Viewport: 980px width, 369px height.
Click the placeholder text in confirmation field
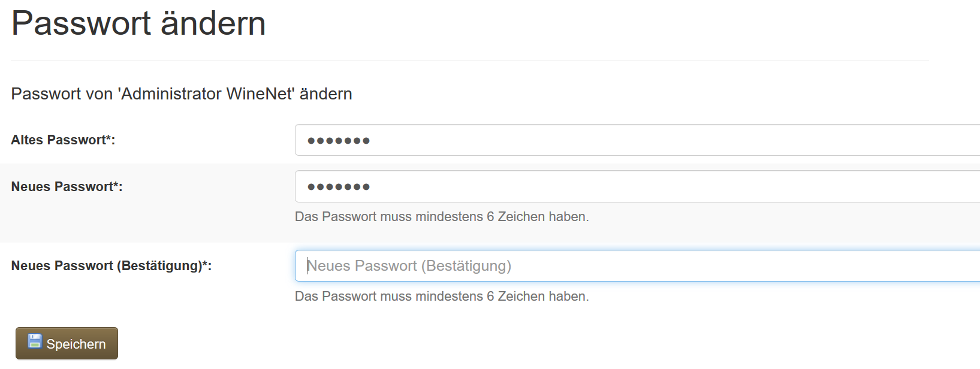[x=409, y=266]
